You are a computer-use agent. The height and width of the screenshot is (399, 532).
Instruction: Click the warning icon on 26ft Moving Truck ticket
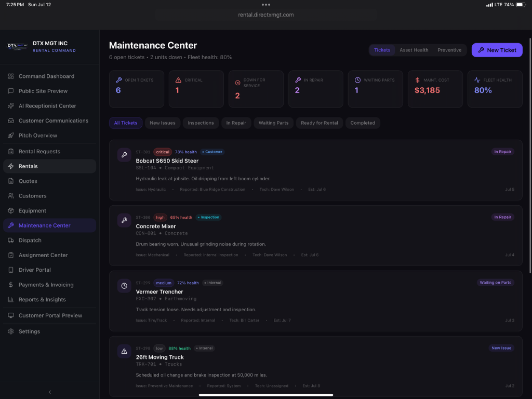[x=124, y=351]
